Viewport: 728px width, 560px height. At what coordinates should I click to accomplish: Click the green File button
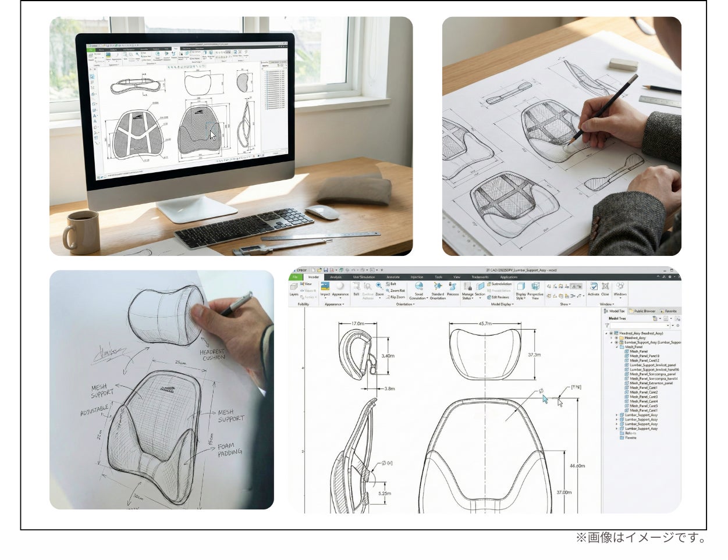[x=295, y=277]
